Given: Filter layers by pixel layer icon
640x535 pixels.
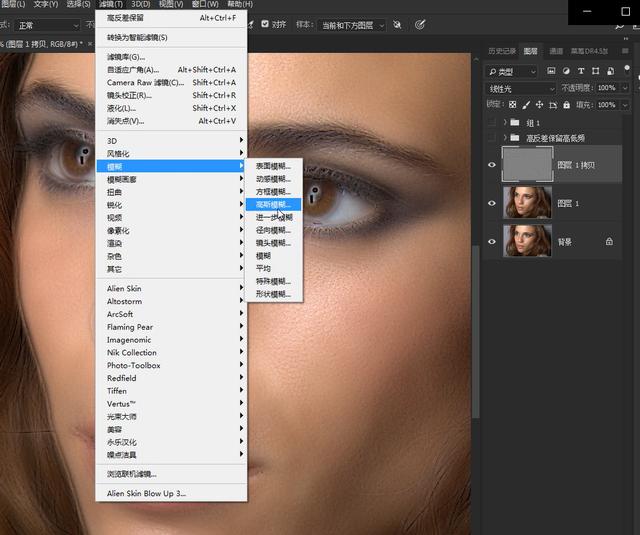Looking at the screenshot, I should pos(551,71).
